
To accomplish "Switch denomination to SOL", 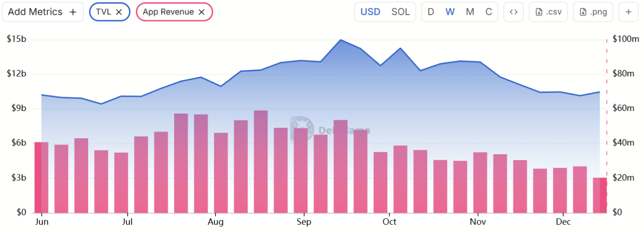I will [401, 12].
